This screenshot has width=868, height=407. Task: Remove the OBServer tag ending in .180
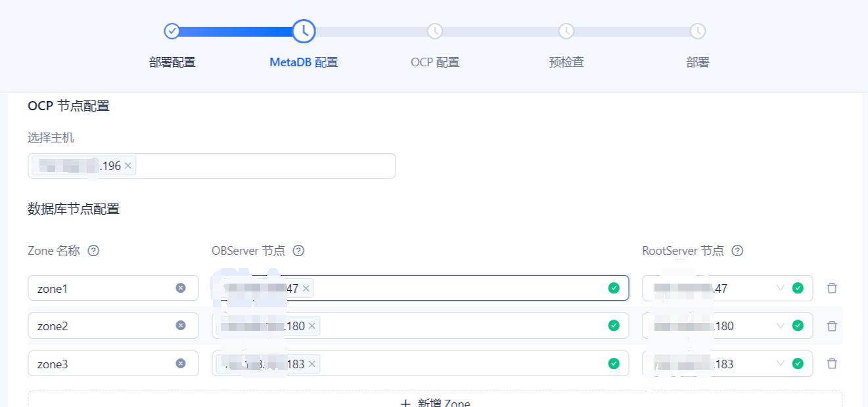tap(311, 326)
